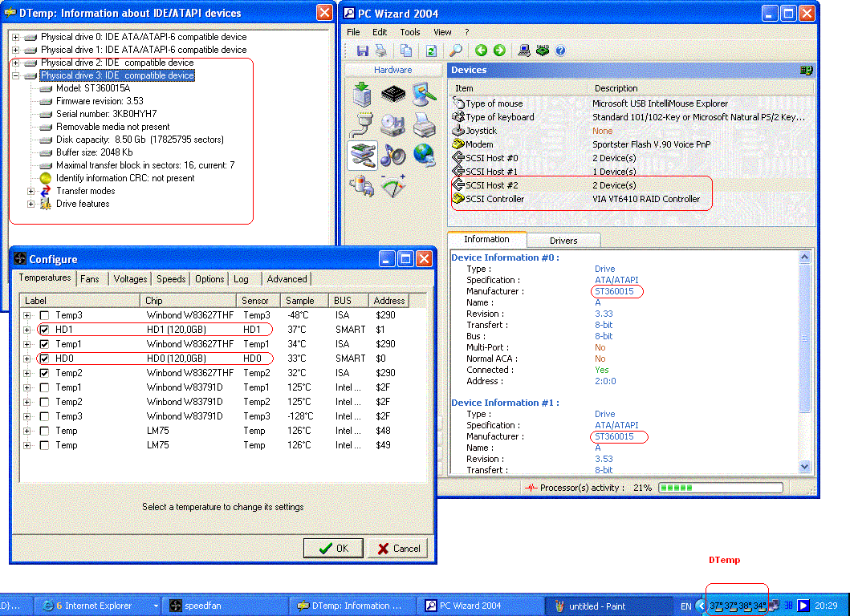Image resolution: width=850 pixels, height=616 pixels.
Task: Select the black processor chip hardware icon
Action: tap(393, 95)
